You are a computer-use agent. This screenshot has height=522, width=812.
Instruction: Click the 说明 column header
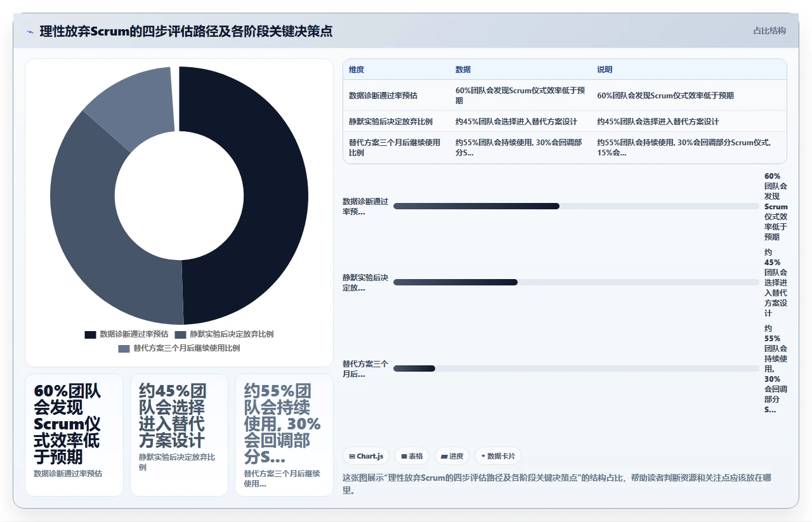coord(605,70)
